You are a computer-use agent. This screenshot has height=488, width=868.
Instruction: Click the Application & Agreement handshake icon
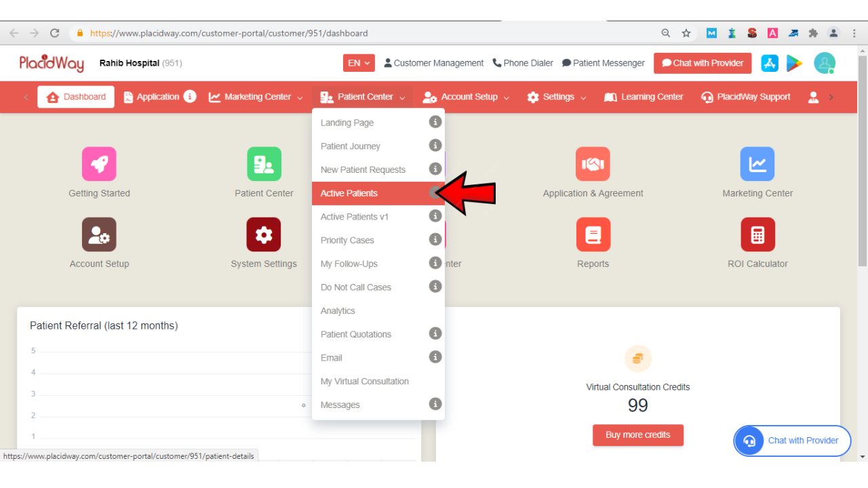click(x=593, y=164)
